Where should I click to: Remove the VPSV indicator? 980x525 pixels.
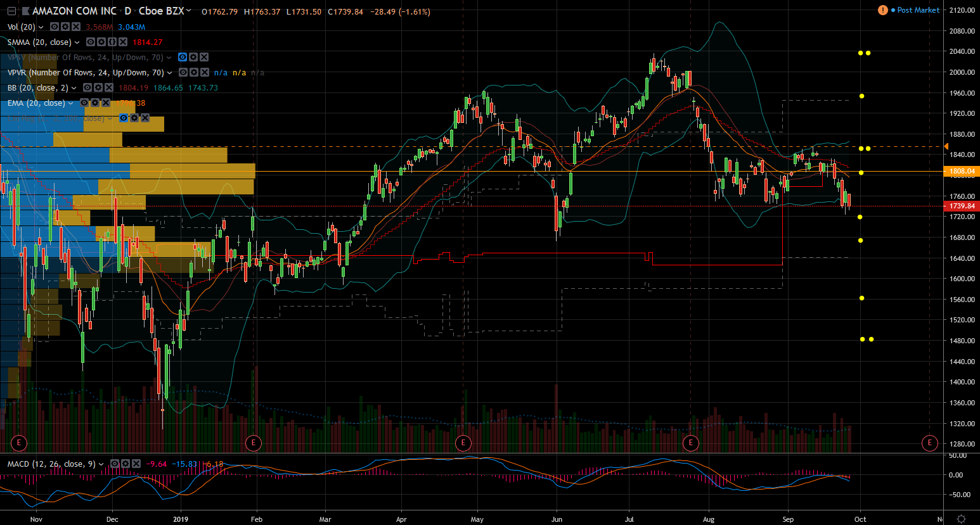tap(204, 57)
